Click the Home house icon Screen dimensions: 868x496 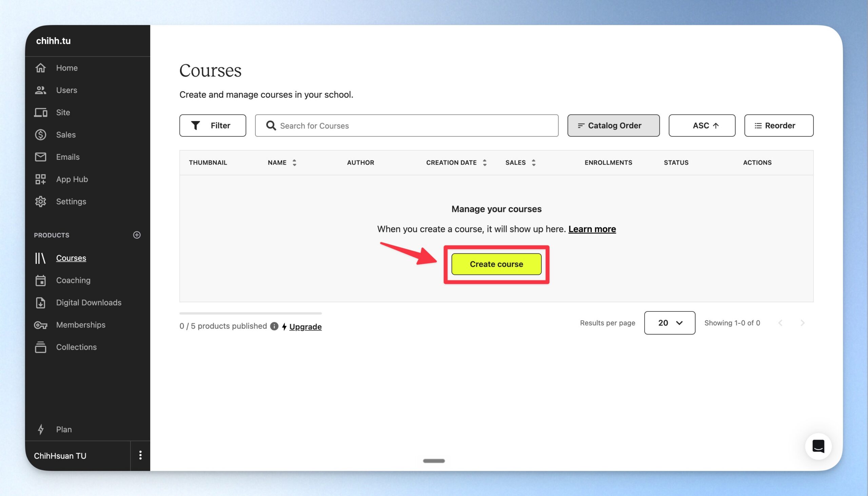click(40, 68)
